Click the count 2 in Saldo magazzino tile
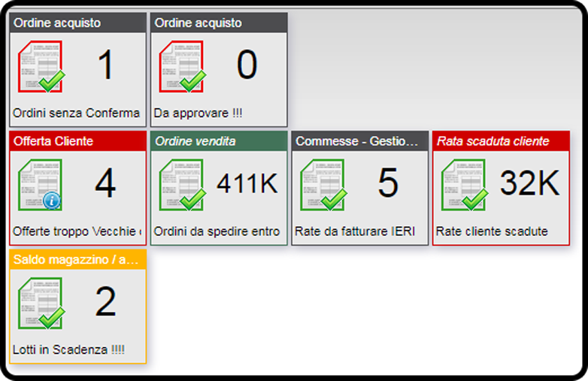This screenshot has width=588, height=381. [x=105, y=301]
